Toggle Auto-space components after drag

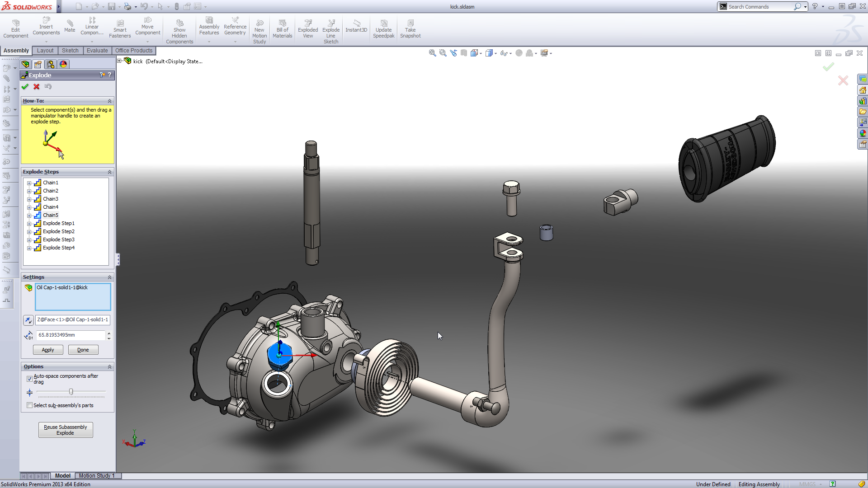tap(29, 377)
